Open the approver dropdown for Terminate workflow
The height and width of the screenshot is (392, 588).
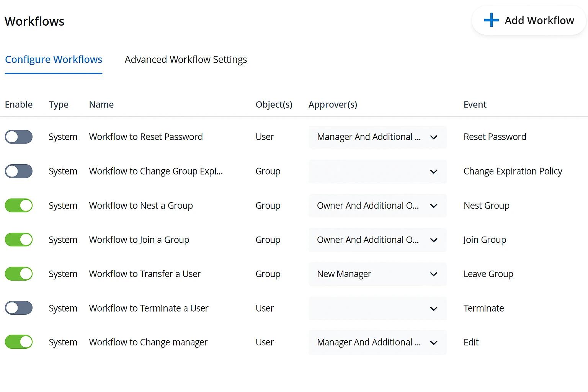click(x=434, y=309)
